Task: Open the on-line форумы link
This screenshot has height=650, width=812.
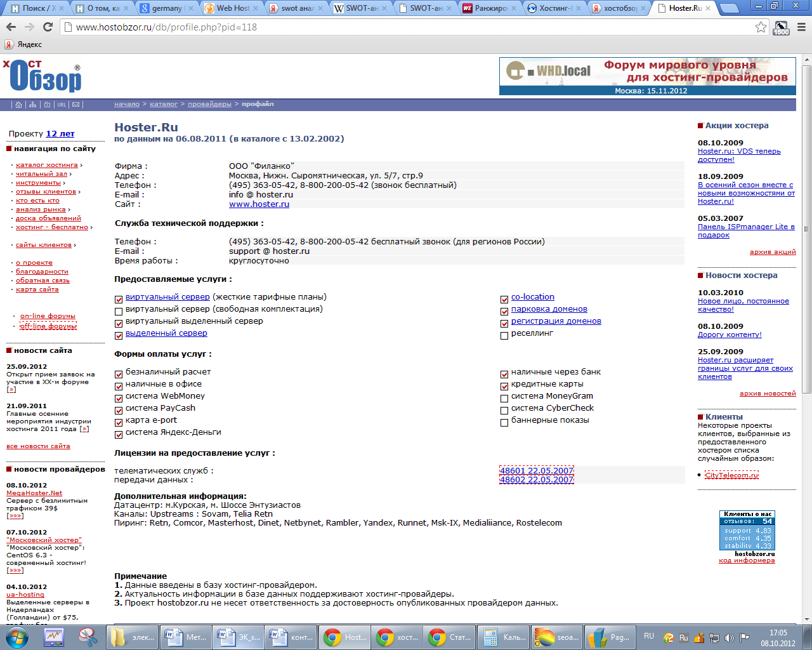Action: 48,316
